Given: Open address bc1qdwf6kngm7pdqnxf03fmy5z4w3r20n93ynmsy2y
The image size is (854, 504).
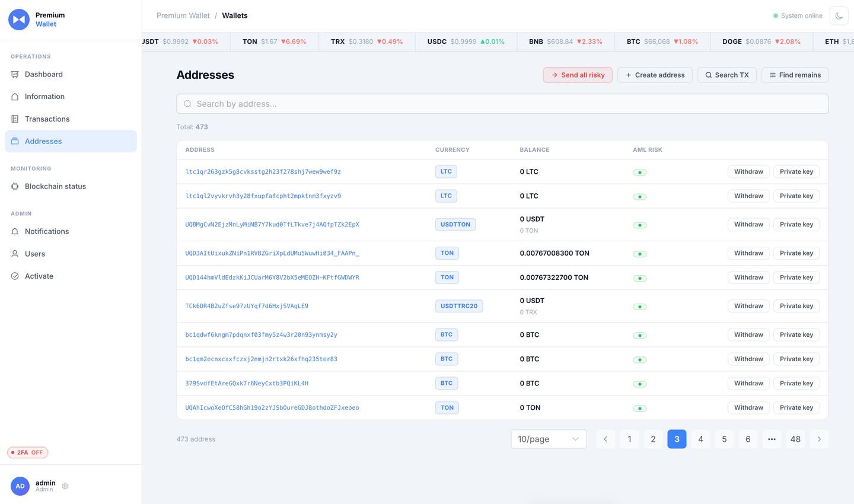Looking at the screenshot, I should (262, 335).
